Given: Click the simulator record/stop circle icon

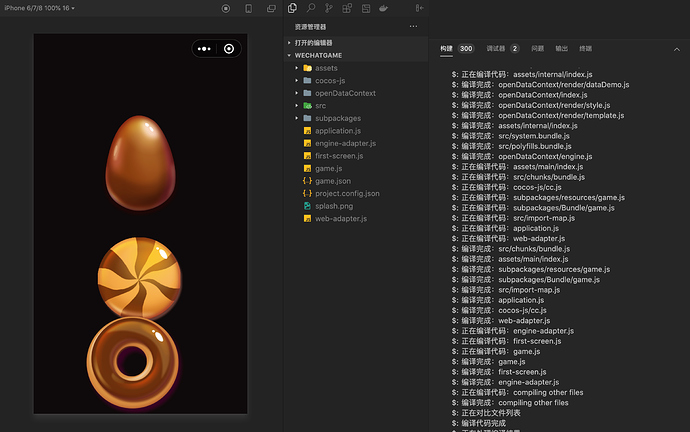Looking at the screenshot, I should tap(225, 8).
